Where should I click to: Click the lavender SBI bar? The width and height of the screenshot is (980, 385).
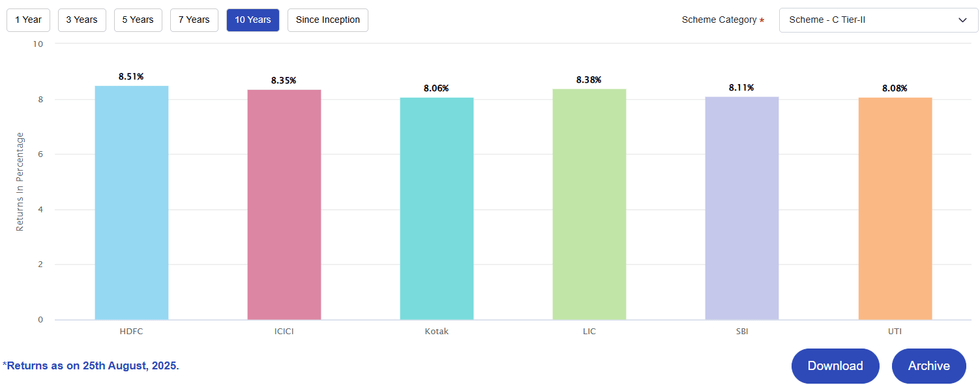[741, 208]
